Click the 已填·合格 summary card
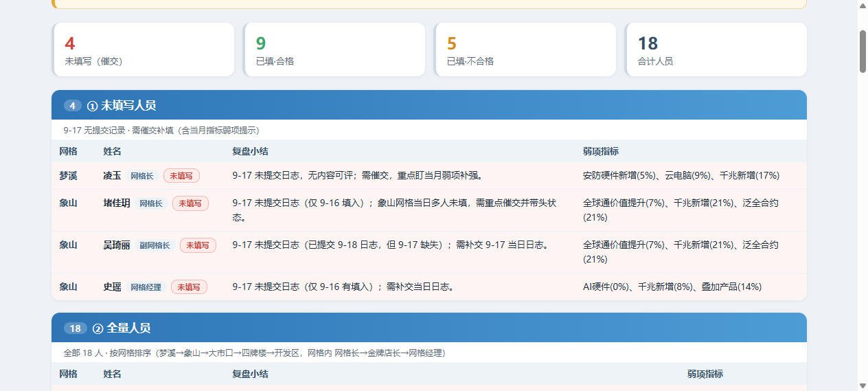The width and height of the screenshot is (868, 391). pyautogui.click(x=334, y=49)
